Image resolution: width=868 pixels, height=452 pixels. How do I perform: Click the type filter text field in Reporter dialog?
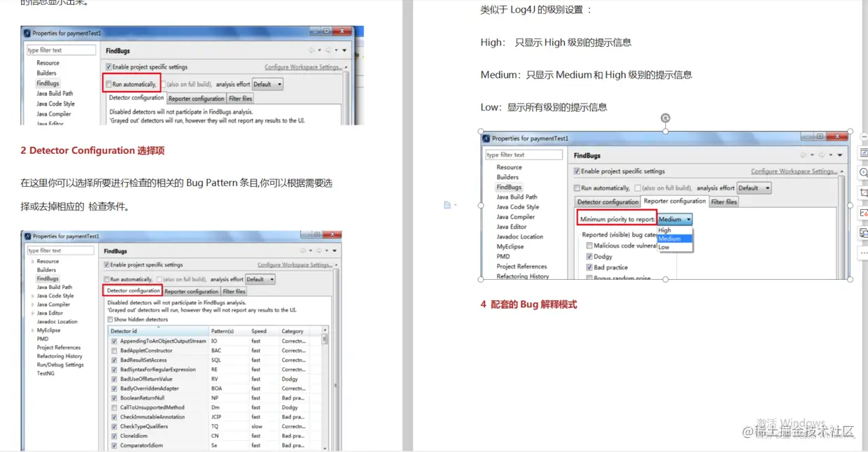pos(524,155)
